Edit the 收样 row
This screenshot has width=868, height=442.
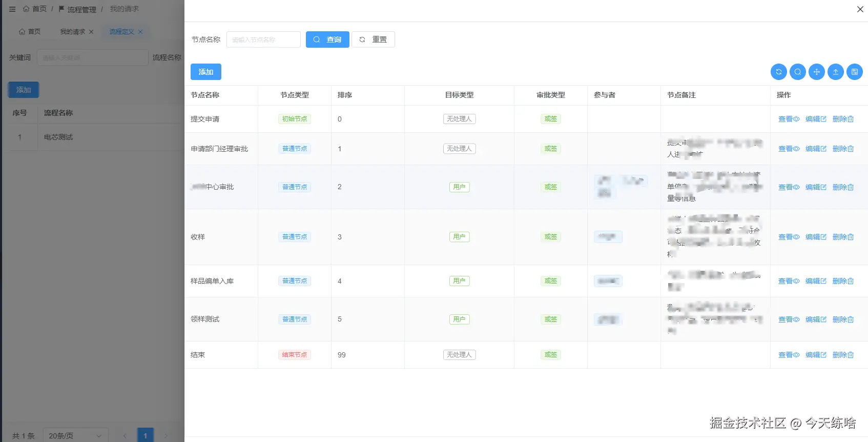click(x=816, y=237)
